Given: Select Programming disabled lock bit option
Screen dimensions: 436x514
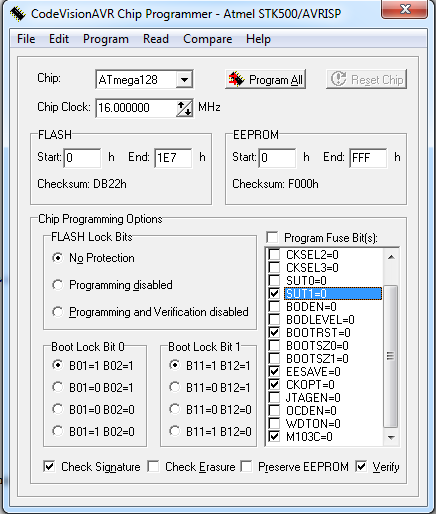Looking at the screenshot, I should coord(58,285).
